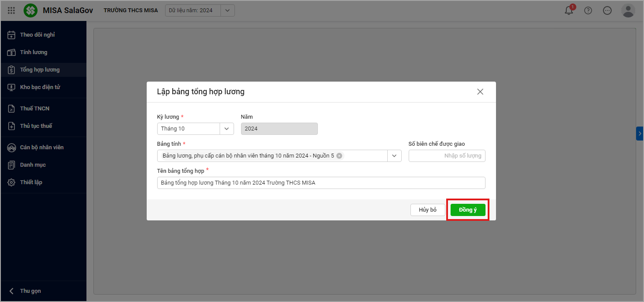This screenshot has width=644, height=302.
Task: Expand the Bảng tính dropdown list
Action: [x=394, y=156]
